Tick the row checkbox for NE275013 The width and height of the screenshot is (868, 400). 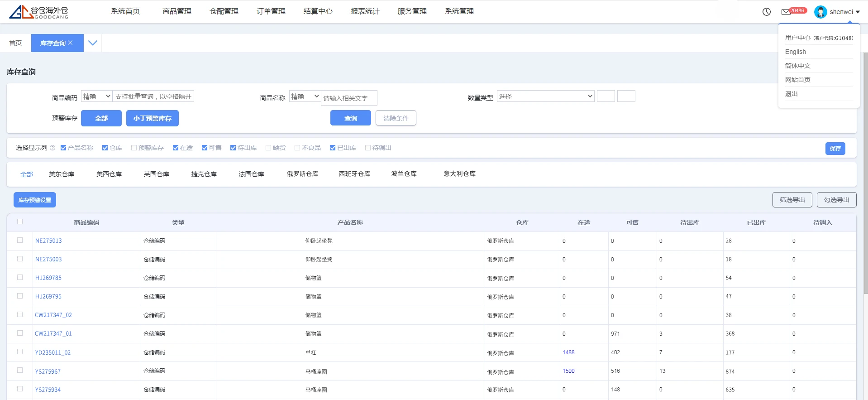[20, 240]
